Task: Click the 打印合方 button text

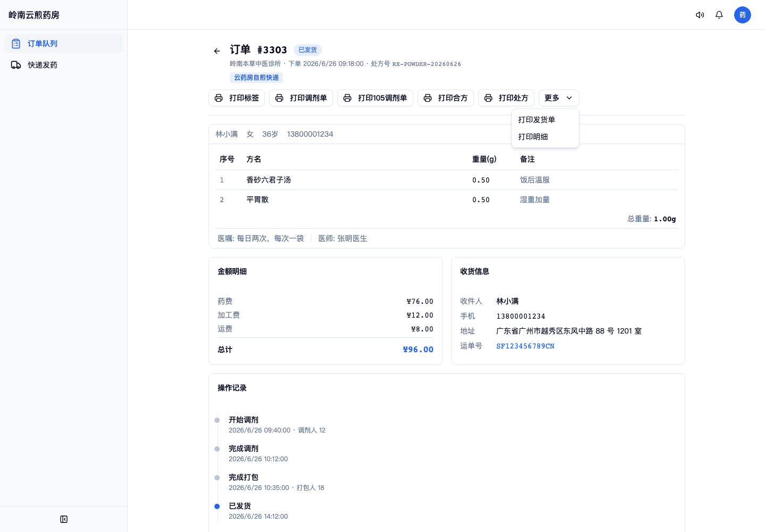Action: click(x=453, y=98)
